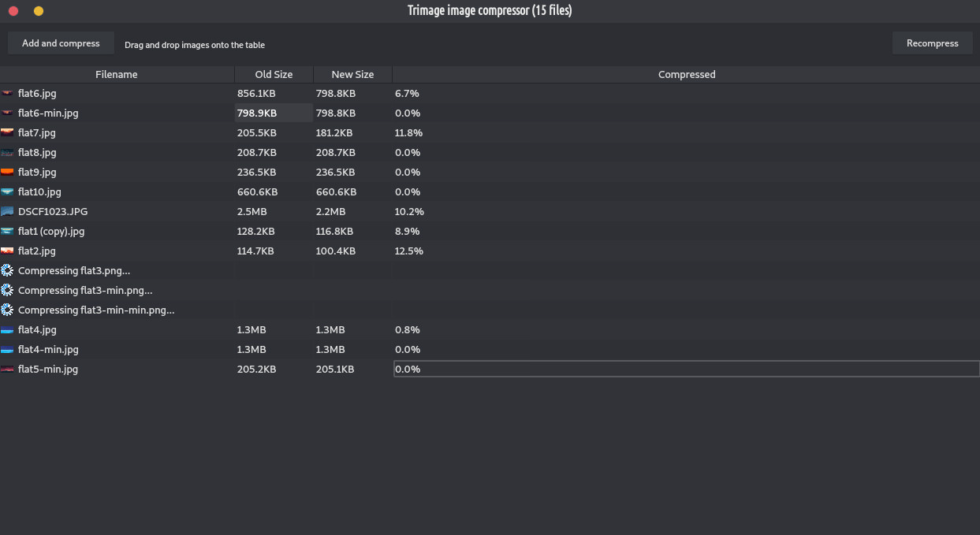Viewport: 980px width, 535px height.
Task: Select the flat4.jpg blue thumbnail icon
Action: click(7, 329)
